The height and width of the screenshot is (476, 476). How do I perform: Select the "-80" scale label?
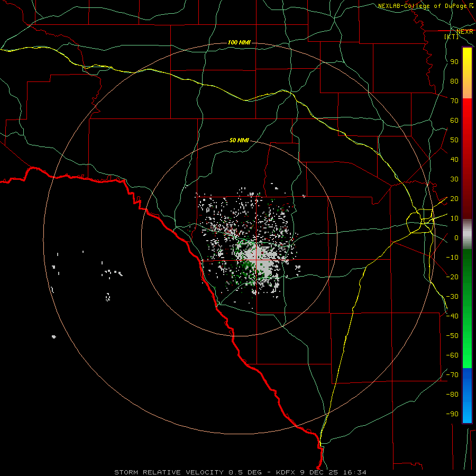point(452,395)
